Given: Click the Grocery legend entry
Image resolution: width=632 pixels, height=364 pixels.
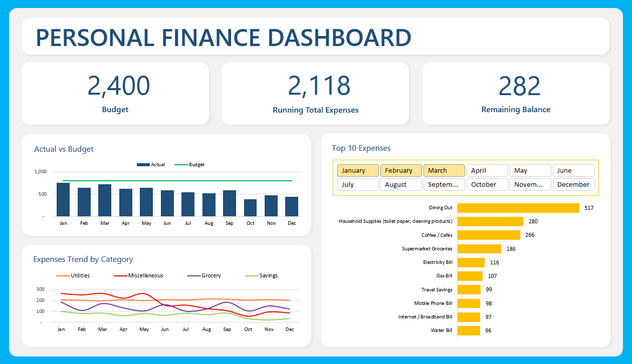Looking at the screenshot, I should point(204,275).
